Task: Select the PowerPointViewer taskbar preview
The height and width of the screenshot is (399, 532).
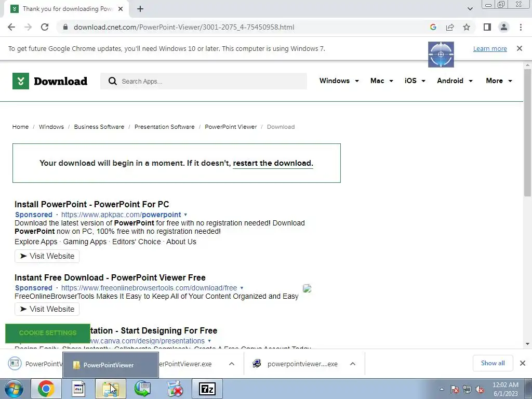Action: pyautogui.click(x=111, y=365)
